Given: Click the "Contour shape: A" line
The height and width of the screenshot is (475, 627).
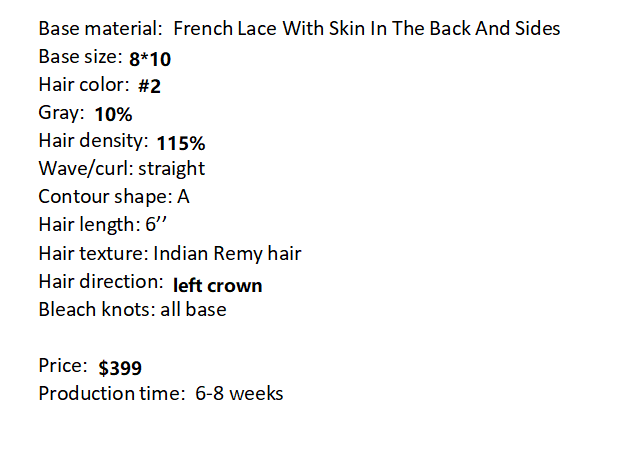Looking at the screenshot, I should pos(113,196).
